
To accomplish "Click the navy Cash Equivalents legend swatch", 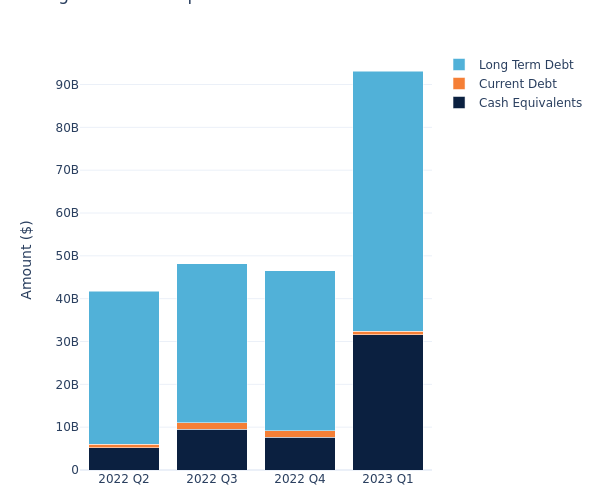I will pos(459,103).
